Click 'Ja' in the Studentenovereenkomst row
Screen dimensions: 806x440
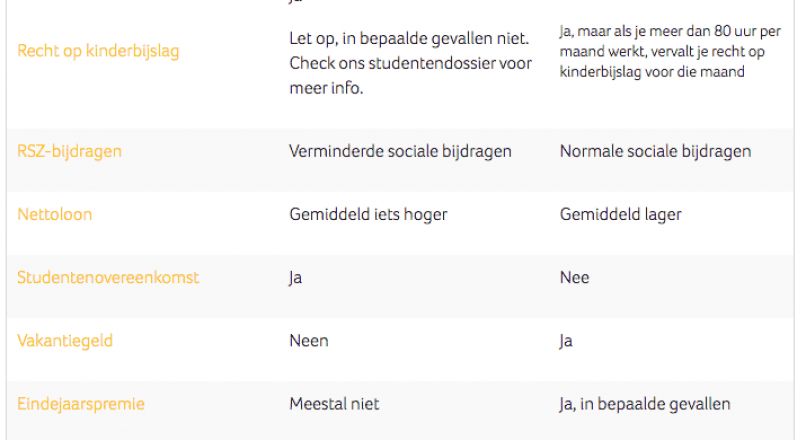pyautogui.click(x=295, y=277)
